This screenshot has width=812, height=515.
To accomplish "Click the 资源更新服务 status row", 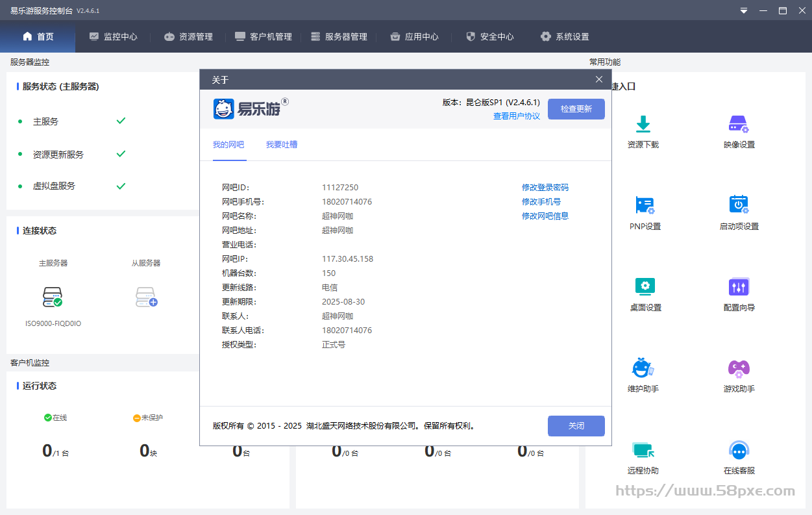I will pos(71,155).
